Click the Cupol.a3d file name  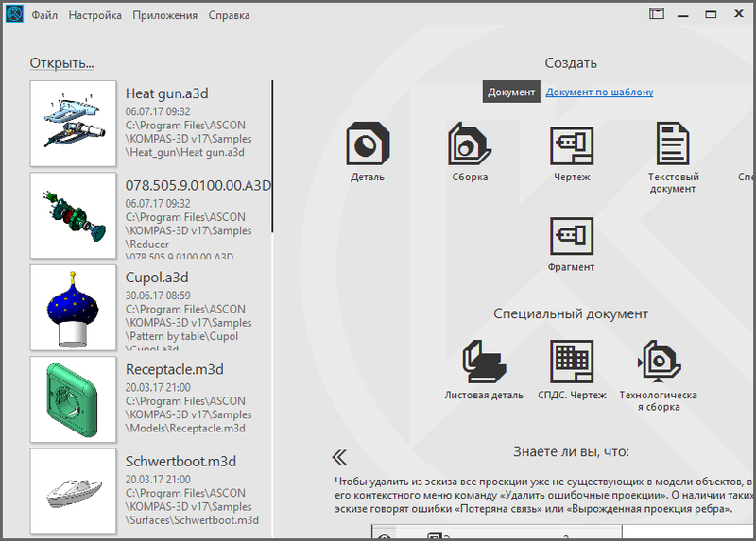click(157, 278)
